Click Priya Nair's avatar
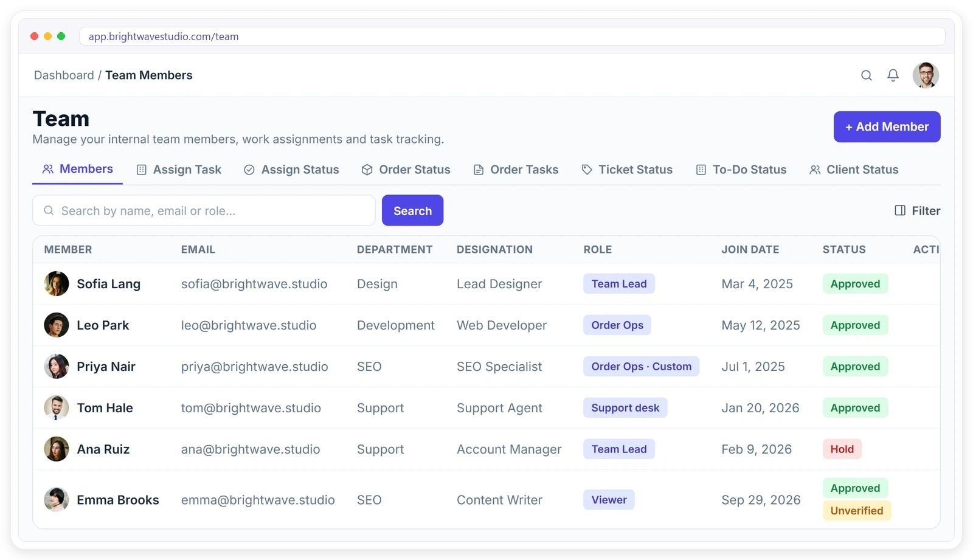This screenshot has height=560, width=973. coord(57,367)
